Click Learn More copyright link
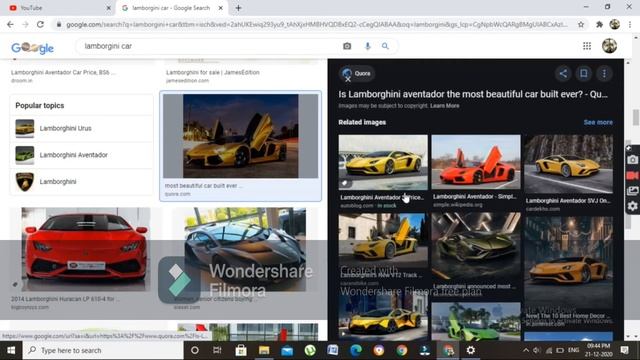The height and width of the screenshot is (360, 640). tap(444, 106)
